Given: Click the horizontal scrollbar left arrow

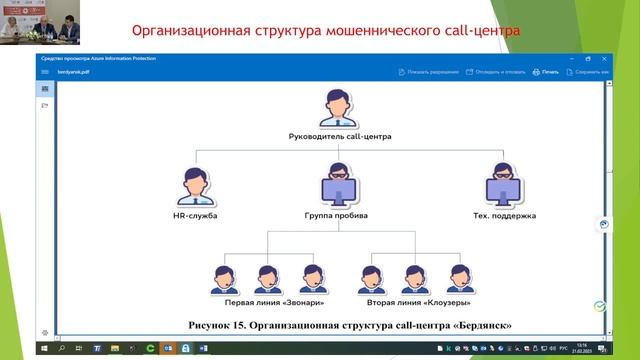Looking at the screenshot, I should [x=58, y=338].
